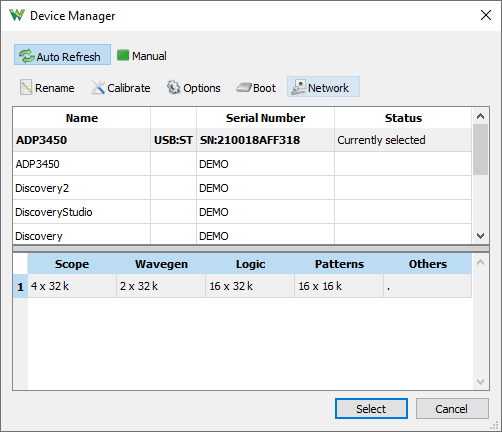Click the Logic column header
Screen dimensions: 502x432
tap(250, 264)
